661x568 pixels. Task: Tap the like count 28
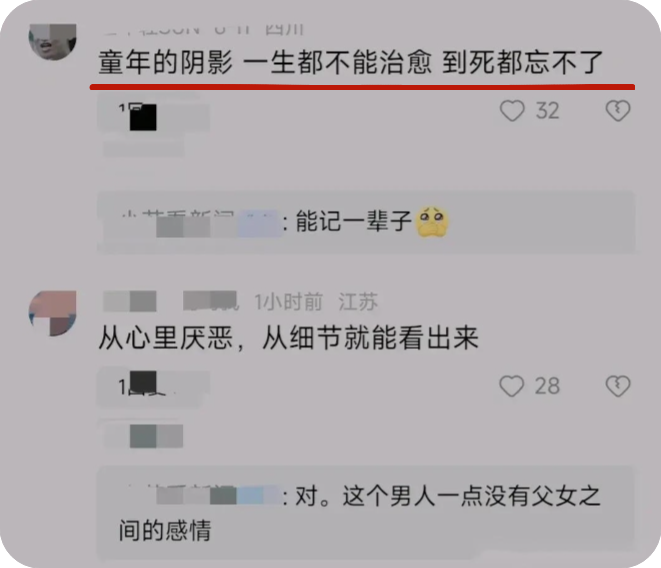(x=547, y=386)
